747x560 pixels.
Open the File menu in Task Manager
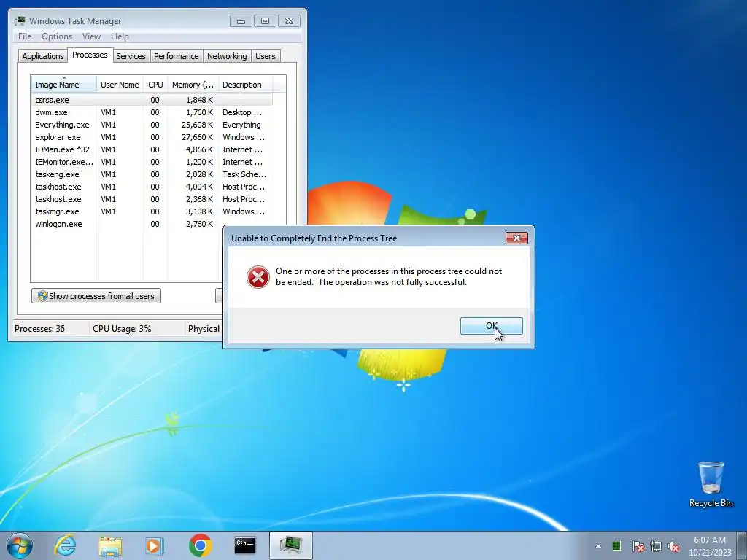tap(25, 36)
